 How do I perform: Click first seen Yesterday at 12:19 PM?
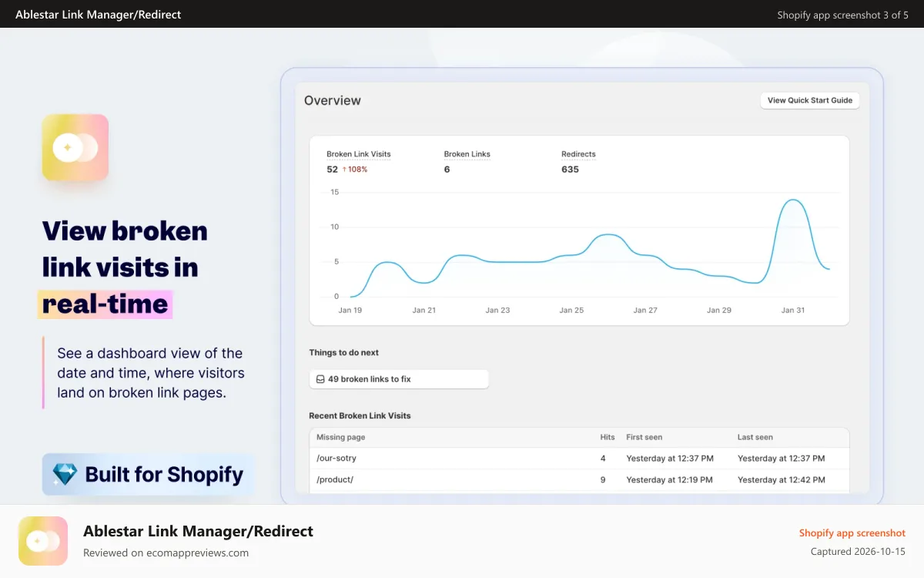tap(670, 479)
